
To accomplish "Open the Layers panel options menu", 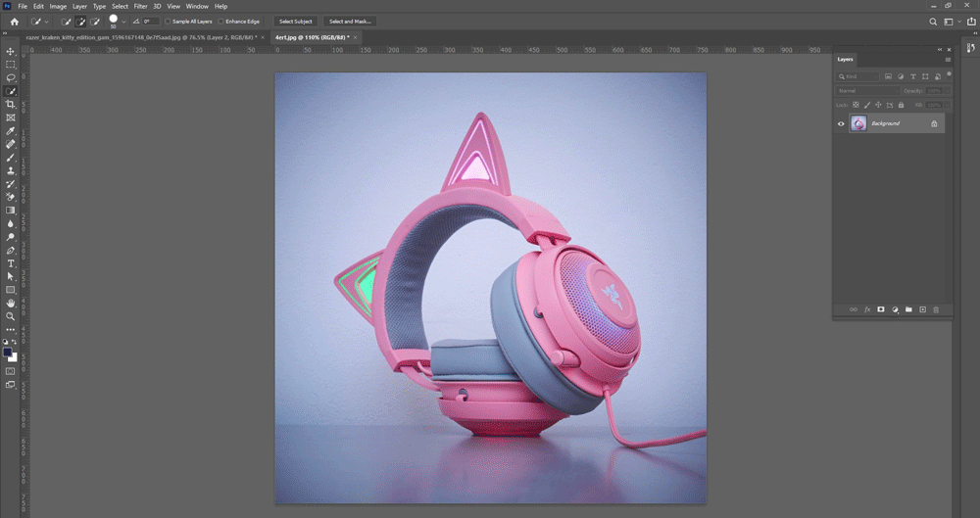I will [948, 60].
